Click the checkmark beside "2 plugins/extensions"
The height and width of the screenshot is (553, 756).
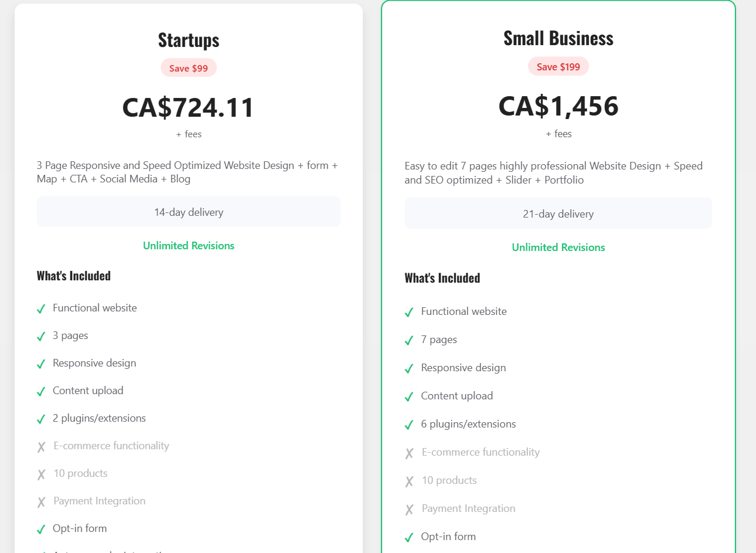click(41, 419)
